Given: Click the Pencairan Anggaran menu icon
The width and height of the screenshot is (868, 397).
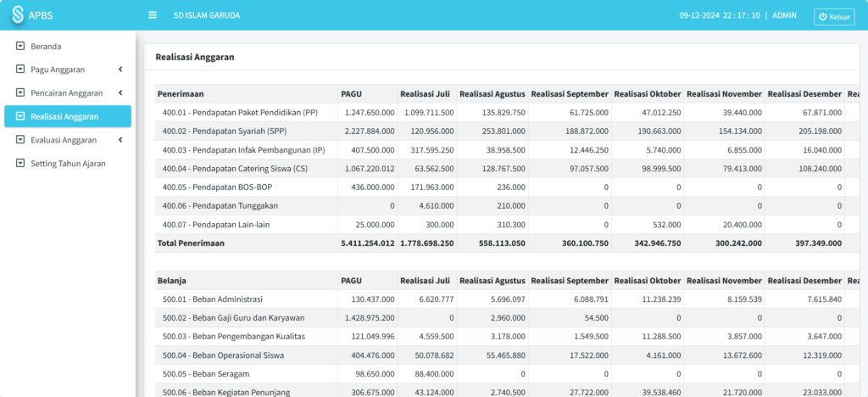Looking at the screenshot, I should click(20, 93).
